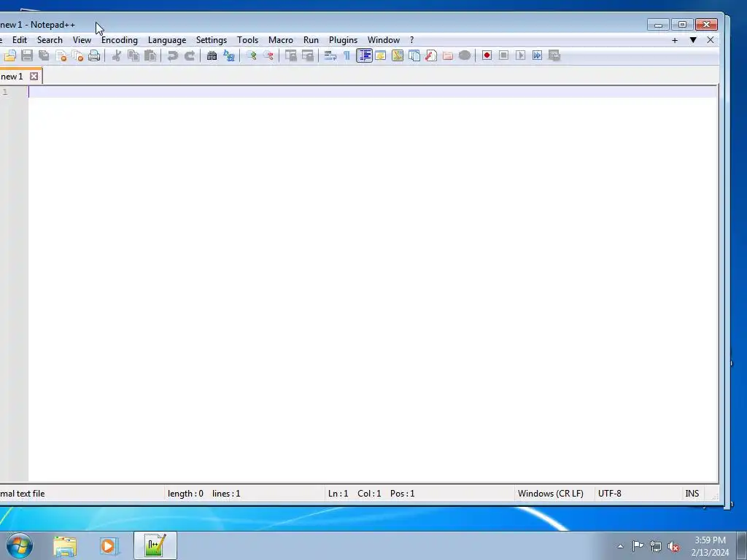
Task: Click the Zoom Out magnifier icon
Action: pos(268,55)
